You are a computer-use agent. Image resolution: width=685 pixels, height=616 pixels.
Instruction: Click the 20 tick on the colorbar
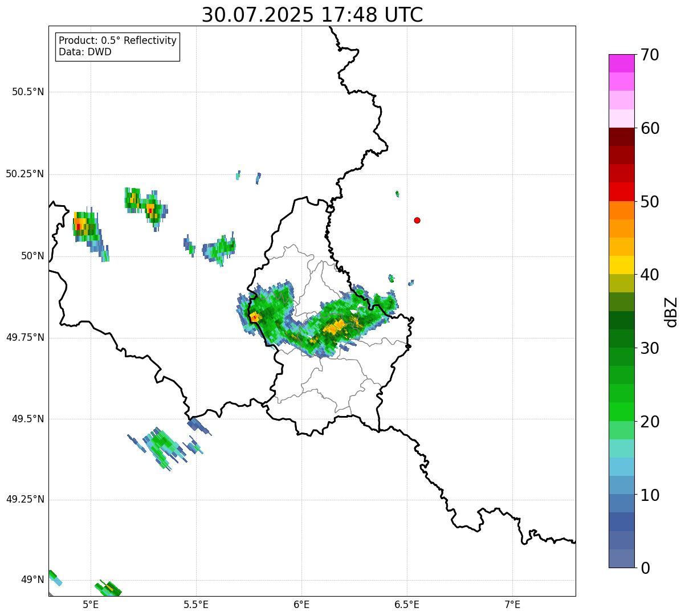coord(650,422)
